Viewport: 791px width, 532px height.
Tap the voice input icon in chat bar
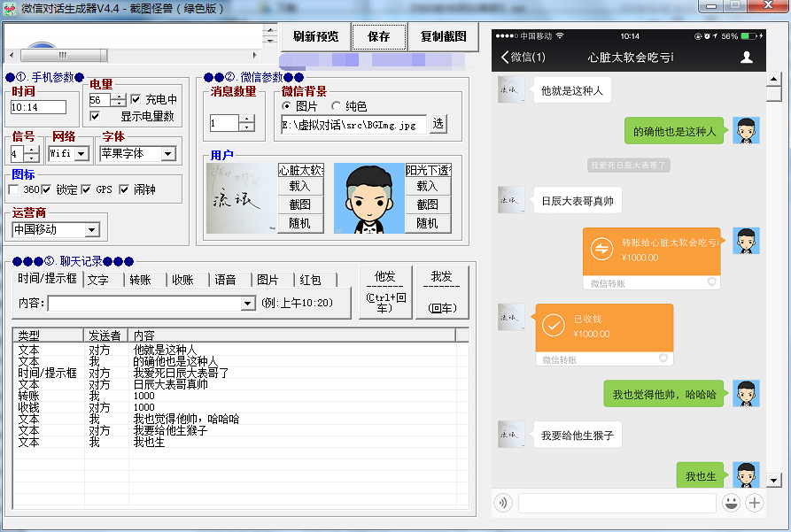[503, 503]
